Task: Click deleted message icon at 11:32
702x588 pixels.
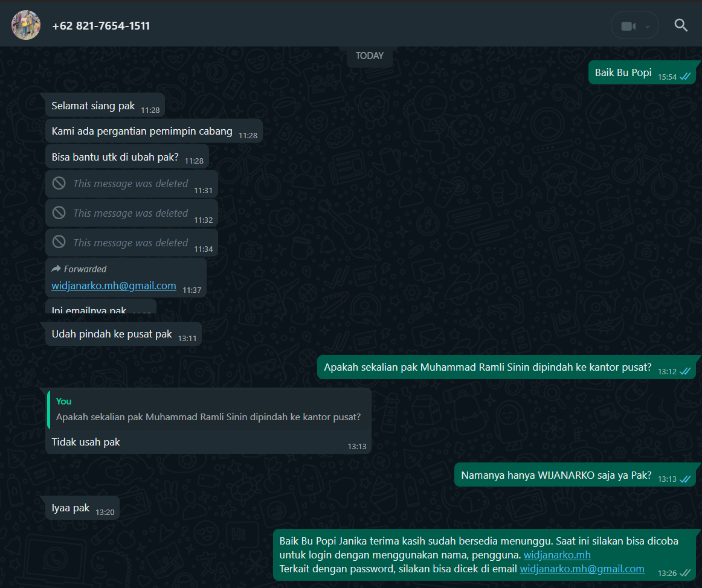Action: coord(59,213)
